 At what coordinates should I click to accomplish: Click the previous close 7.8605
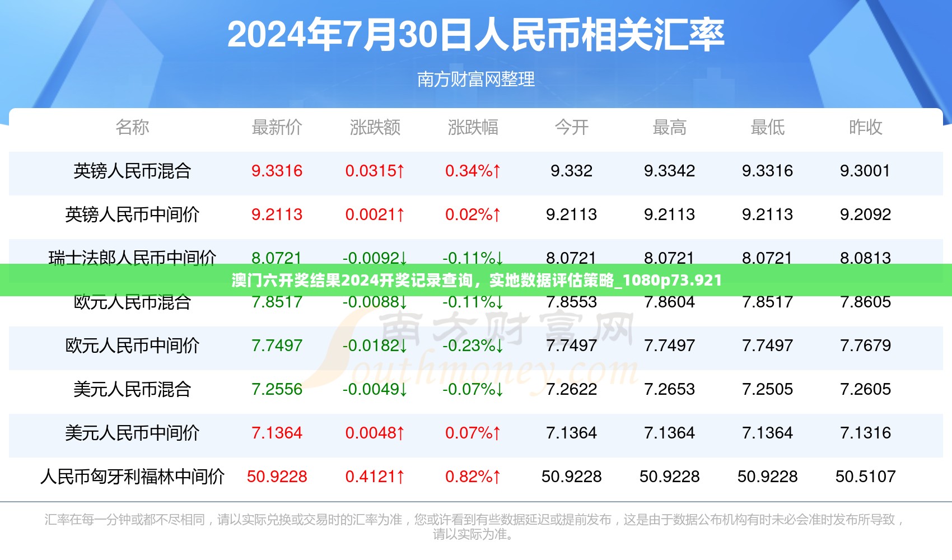(865, 303)
